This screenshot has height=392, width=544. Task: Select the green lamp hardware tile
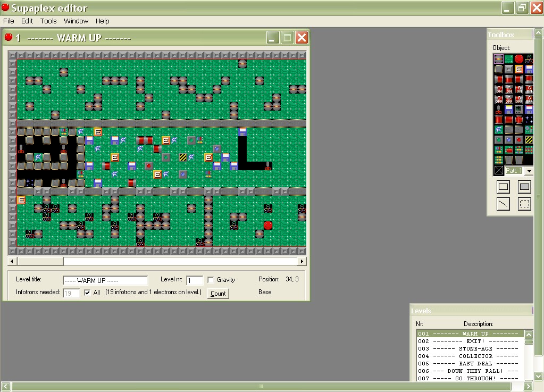tap(499, 140)
